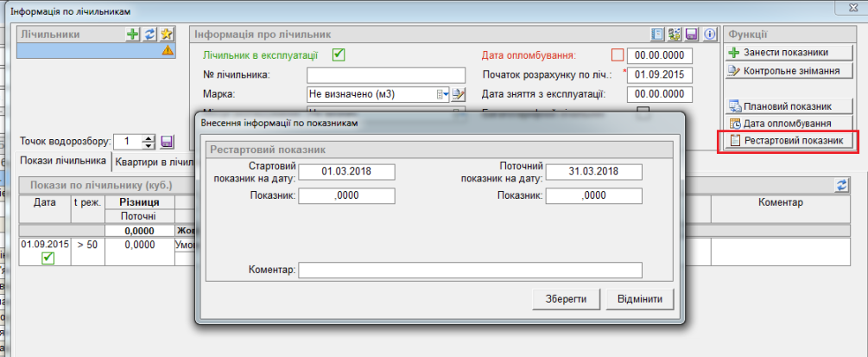Viewport: 868px width, 357px height.
Task: Click the Занести показники button
Action: (780, 53)
